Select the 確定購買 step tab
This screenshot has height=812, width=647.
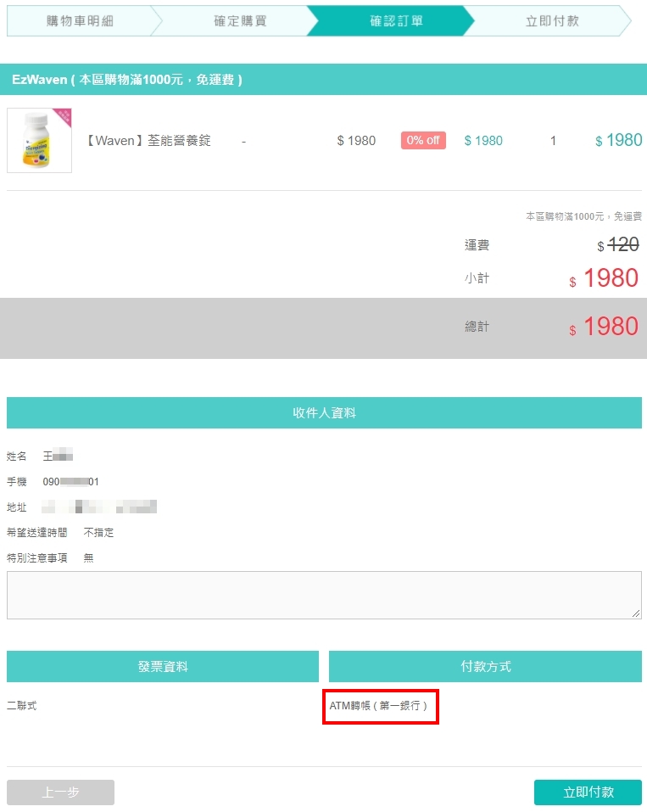click(x=240, y=20)
